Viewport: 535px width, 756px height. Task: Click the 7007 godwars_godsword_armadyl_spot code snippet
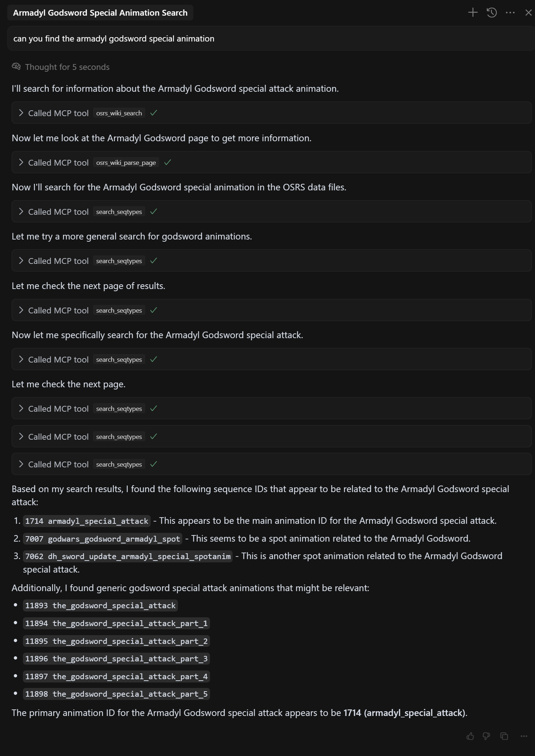pyautogui.click(x=102, y=539)
